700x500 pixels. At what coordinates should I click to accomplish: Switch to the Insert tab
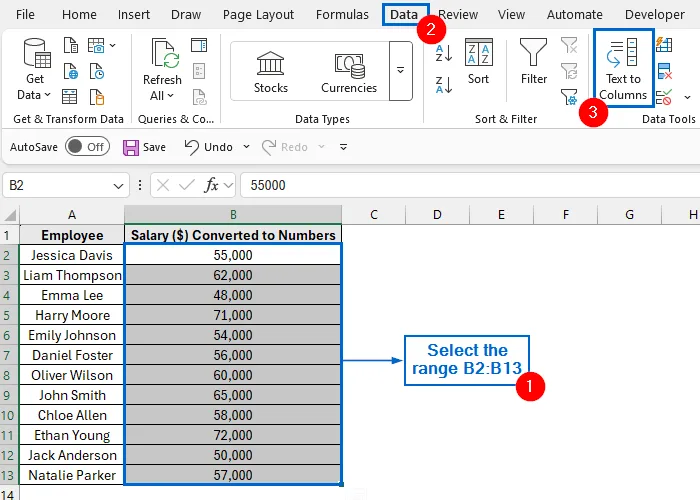[x=133, y=15]
